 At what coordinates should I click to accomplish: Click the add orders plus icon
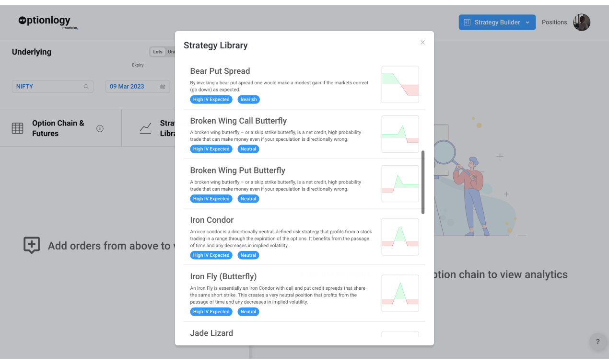click(32, 245)
